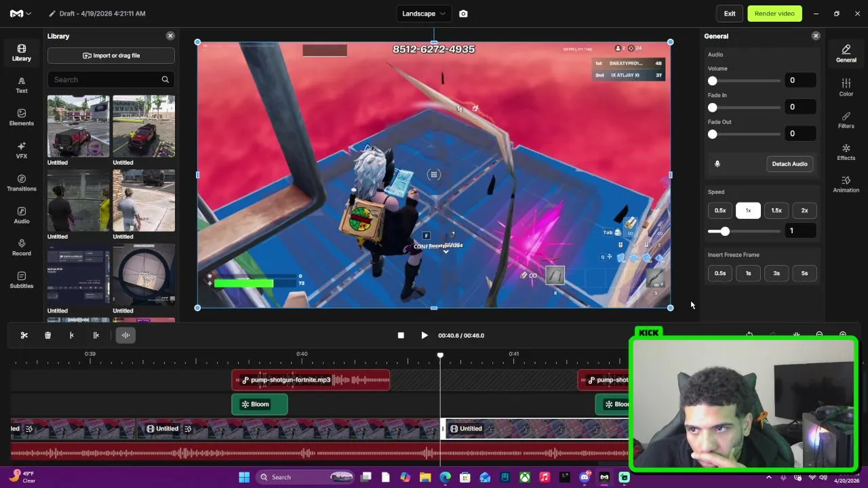Open the Subtitles panel
This screenshot has height=488, width=868.
coord(21,280)
